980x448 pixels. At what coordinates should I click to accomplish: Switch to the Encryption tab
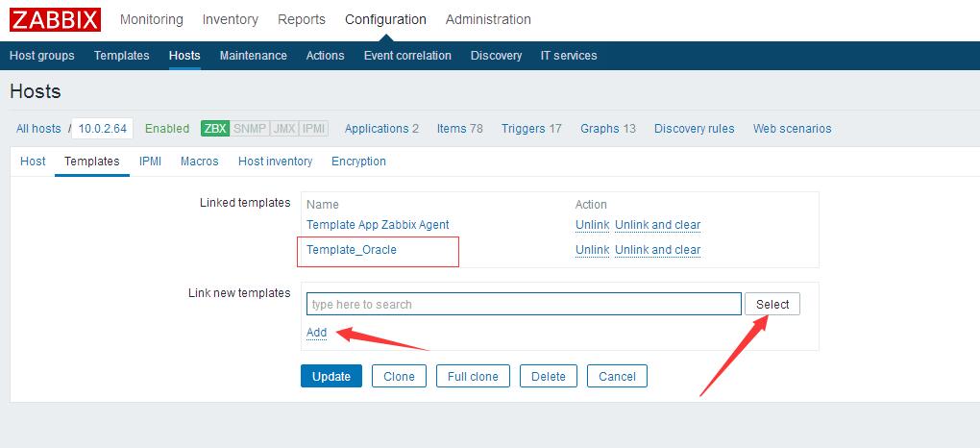pos(358,161)
